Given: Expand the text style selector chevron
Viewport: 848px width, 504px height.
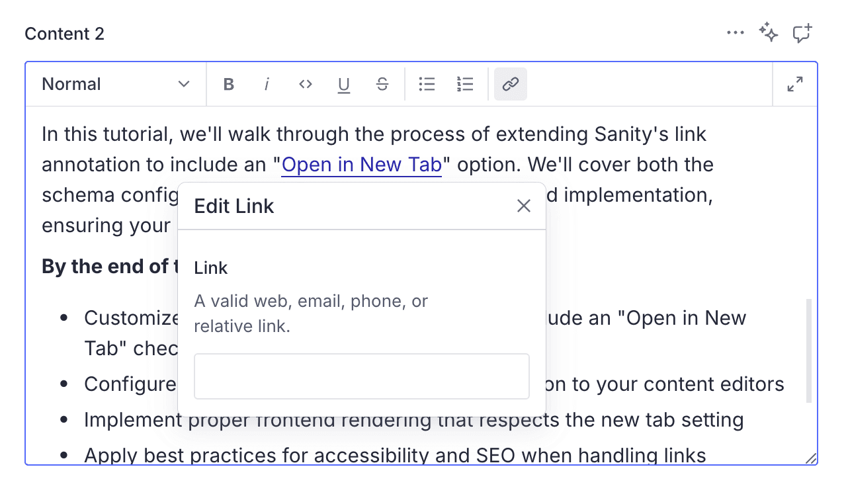Looking at the screenshot, I should 183,84.
